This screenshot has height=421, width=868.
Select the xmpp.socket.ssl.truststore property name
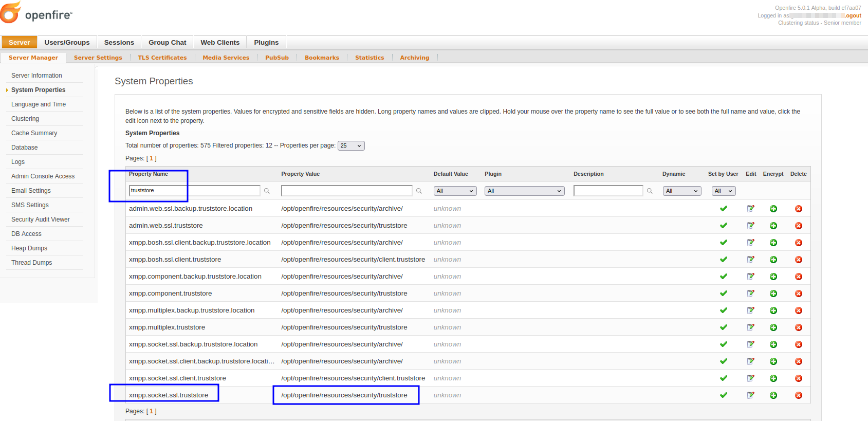(x=169, y=395)
